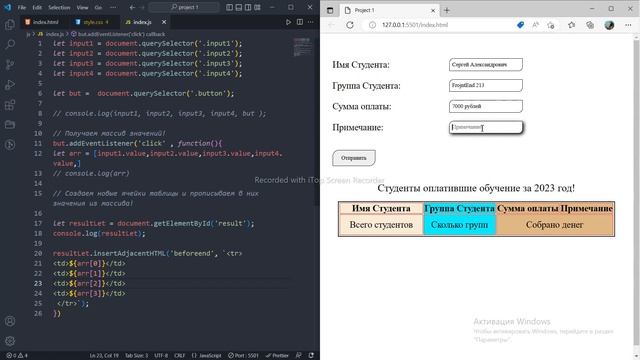Image resolution: width=640 pixels, height=360 pixels.
Task: Click the address bar URL
Action: [x=415, y=25]
